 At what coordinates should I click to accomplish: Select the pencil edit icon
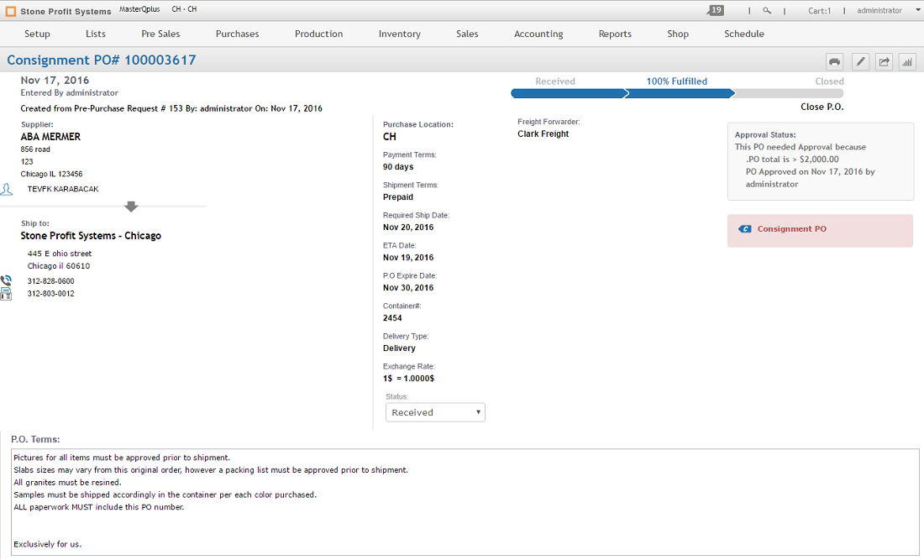click(x=860, y=61)
